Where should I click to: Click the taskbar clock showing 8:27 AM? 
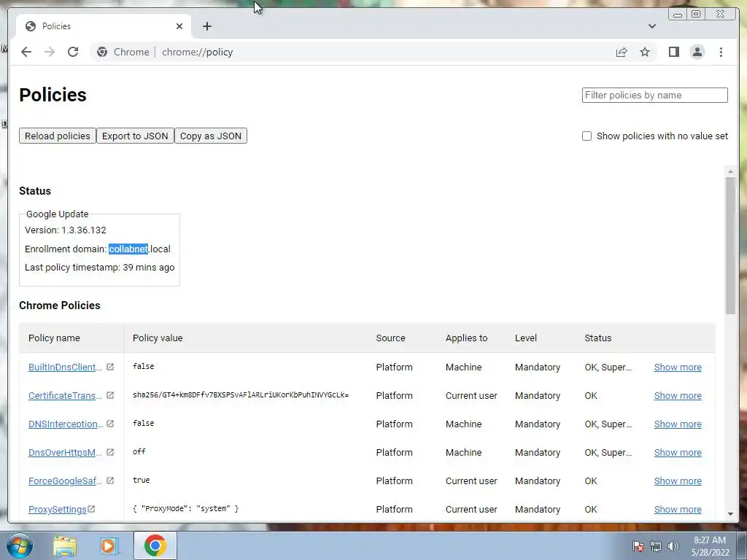tap(710, 546)
